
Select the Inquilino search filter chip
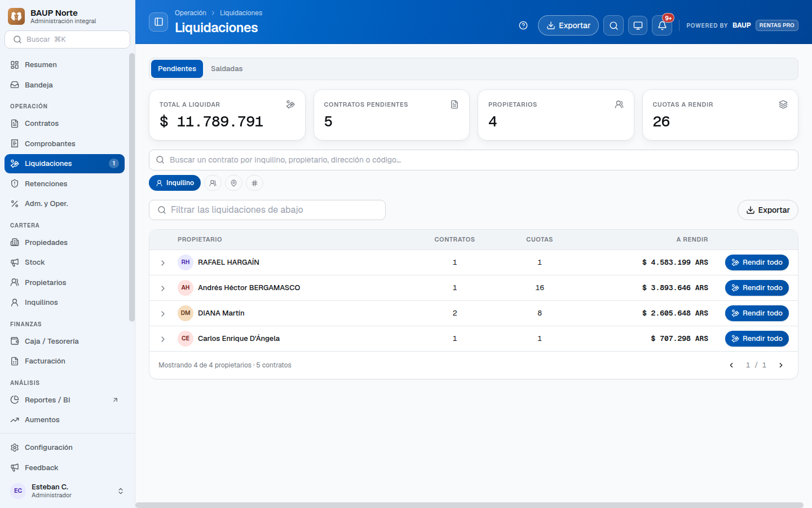point(175,183)
